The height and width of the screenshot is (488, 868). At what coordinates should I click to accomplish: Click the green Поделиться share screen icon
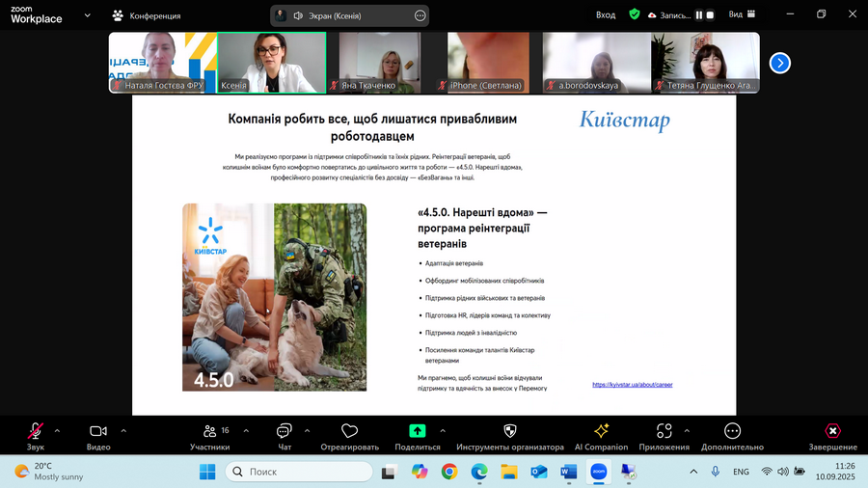coord(418,432)
